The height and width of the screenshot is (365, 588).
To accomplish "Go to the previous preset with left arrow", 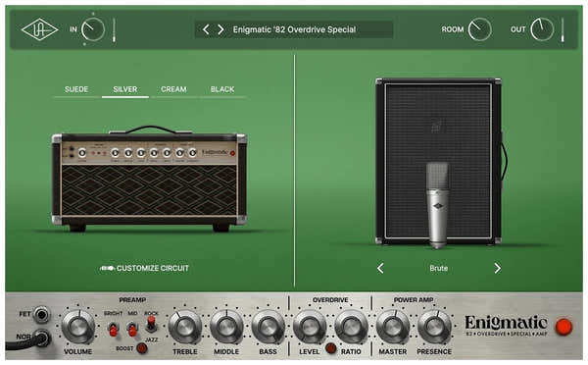I will click(x=206, y=29).
